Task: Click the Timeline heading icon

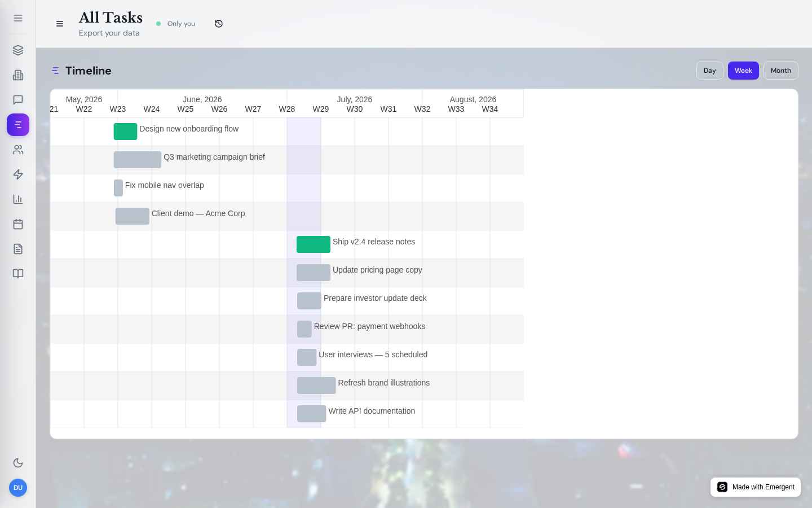Action: [55, 71]
